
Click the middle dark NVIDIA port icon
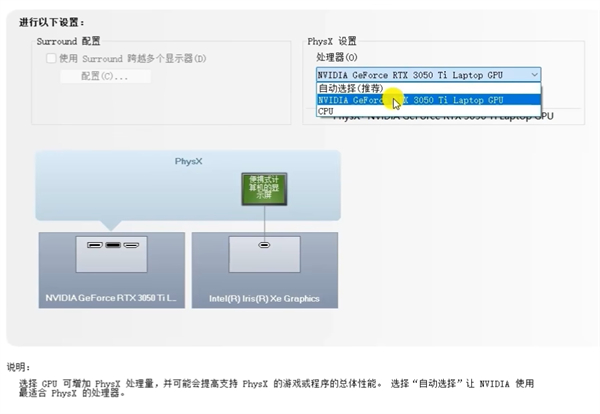tap(113, 245)
